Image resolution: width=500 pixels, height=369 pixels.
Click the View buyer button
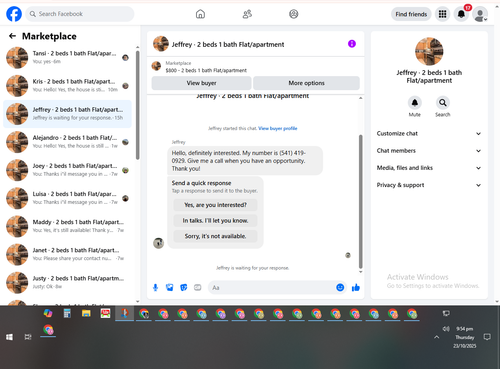click(201, 83)
